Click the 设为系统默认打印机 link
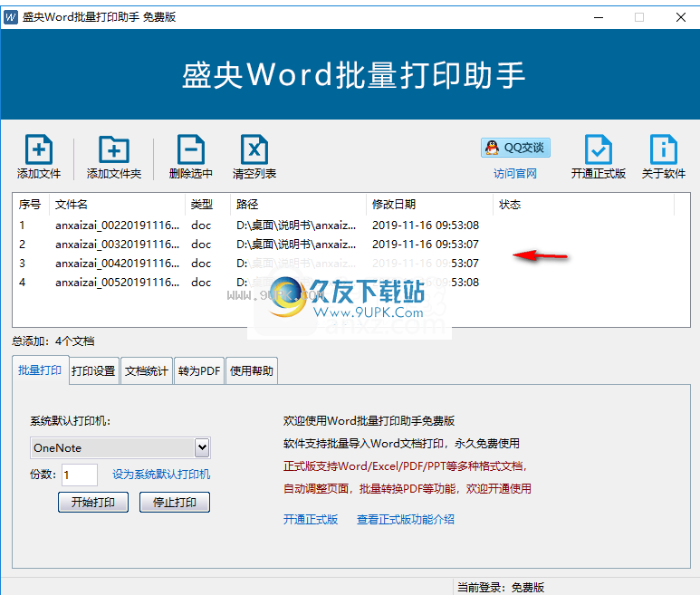This screenshot has width=700, height=595. (x=161, y=474)
